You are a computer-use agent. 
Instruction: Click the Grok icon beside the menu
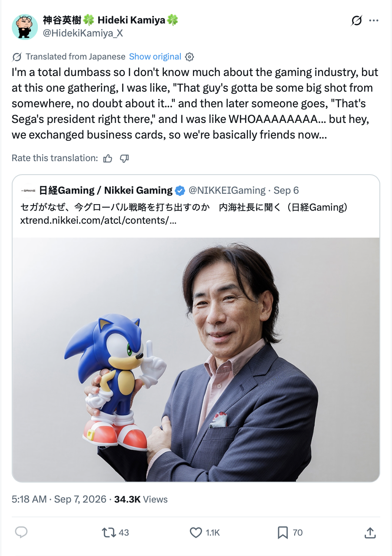click(356, 20)
